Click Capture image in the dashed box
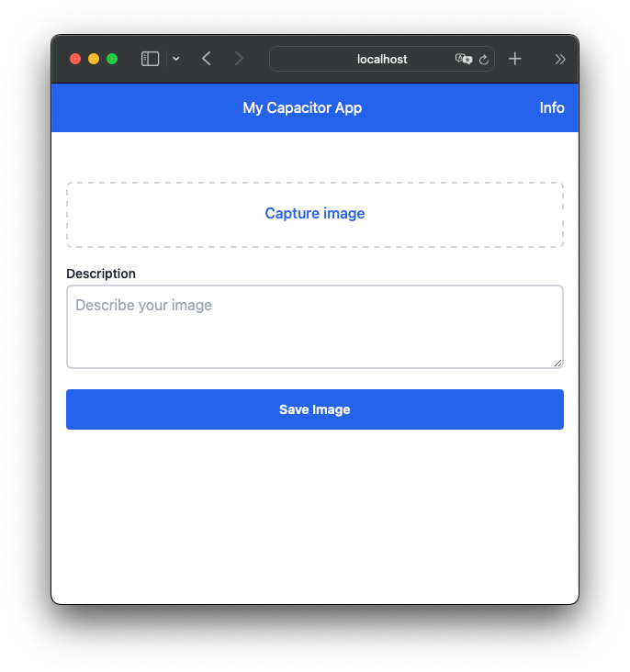The image size is (630, 672). pos(315,213)
